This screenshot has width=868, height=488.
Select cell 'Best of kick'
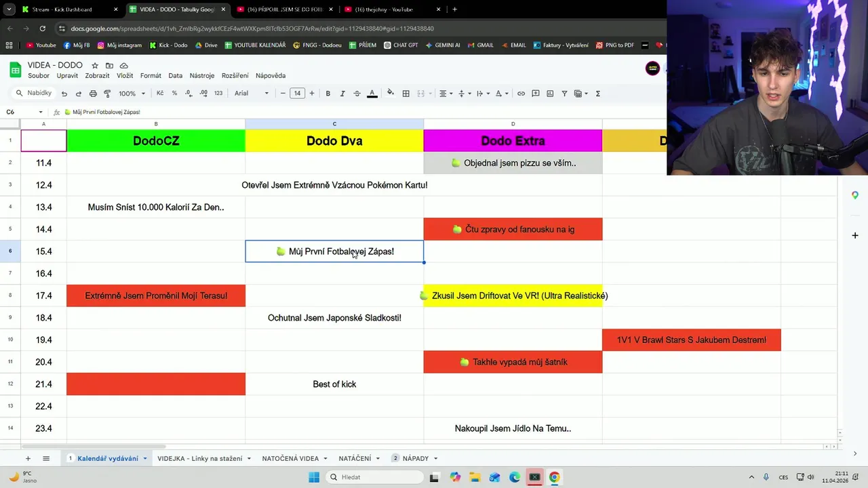click(334, 384)
